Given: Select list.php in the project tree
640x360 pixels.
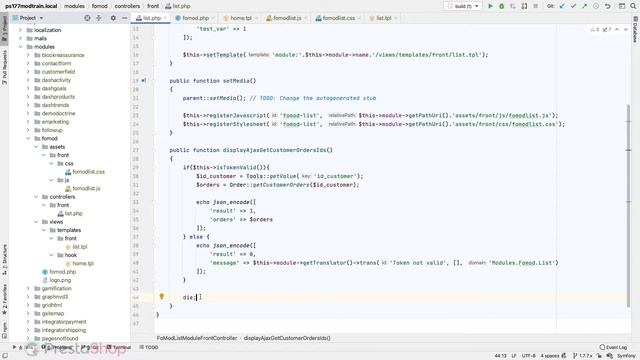Looking at the screenshot, I should 70,213.
